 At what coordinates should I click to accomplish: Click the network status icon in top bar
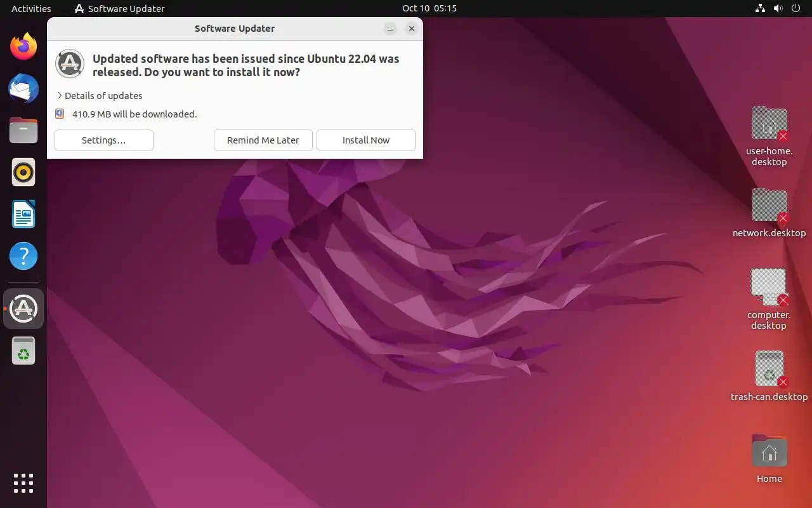pyautogui.click(x=760, y=8)
